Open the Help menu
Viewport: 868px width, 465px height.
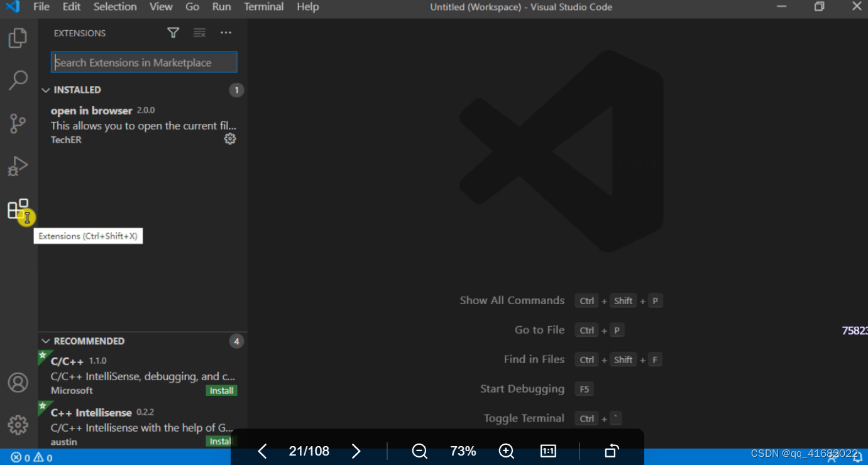coord(307,7)
